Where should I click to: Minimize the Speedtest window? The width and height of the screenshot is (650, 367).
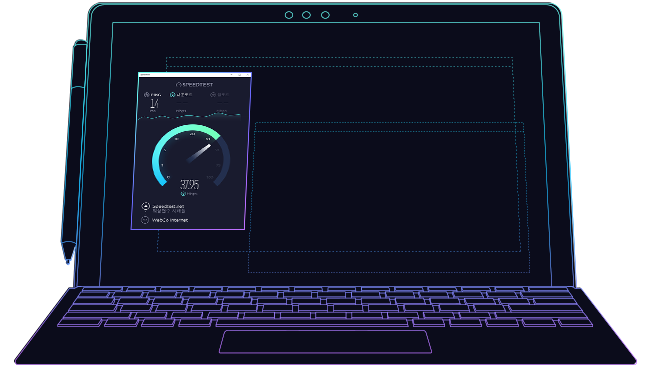click(231, 75)
